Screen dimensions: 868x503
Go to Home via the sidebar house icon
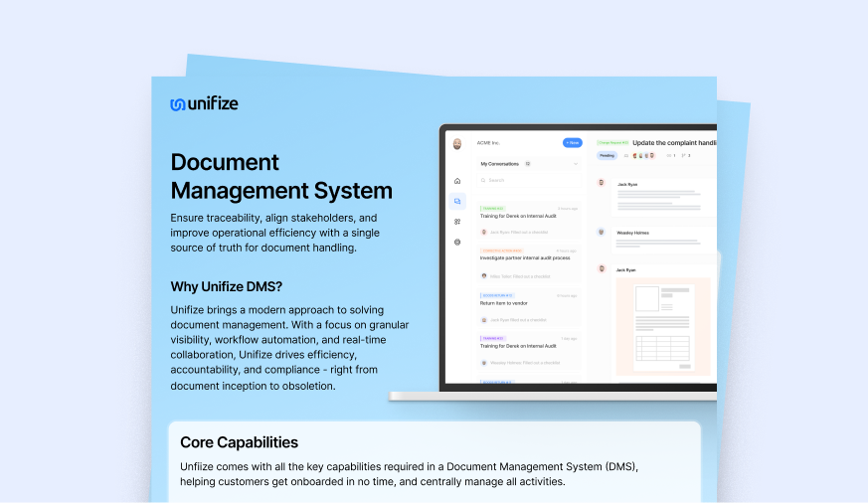pos(457,181)
